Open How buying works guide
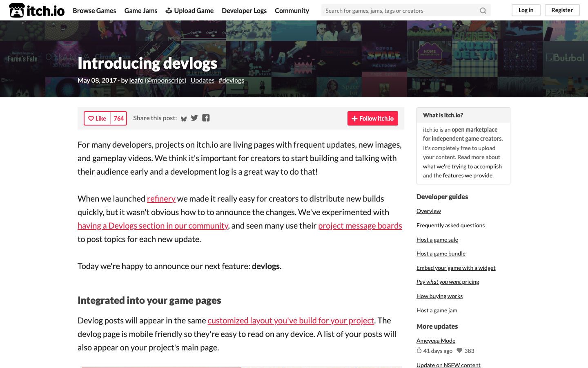Image resolution: width=588 pixels, height=368 pixels. pos(440,296)
